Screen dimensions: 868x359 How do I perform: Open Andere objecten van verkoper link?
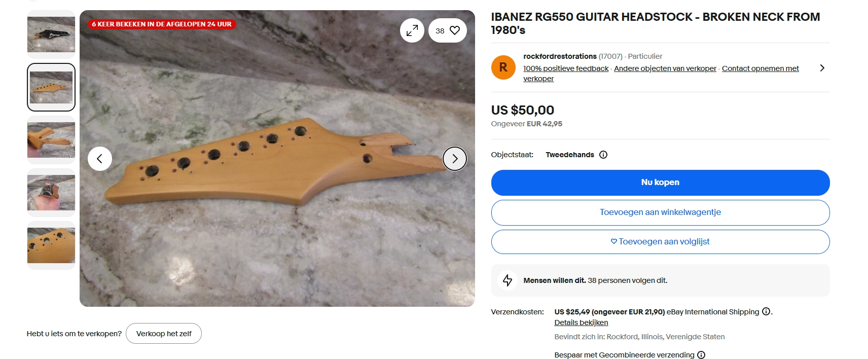click(x=665, y=68)
